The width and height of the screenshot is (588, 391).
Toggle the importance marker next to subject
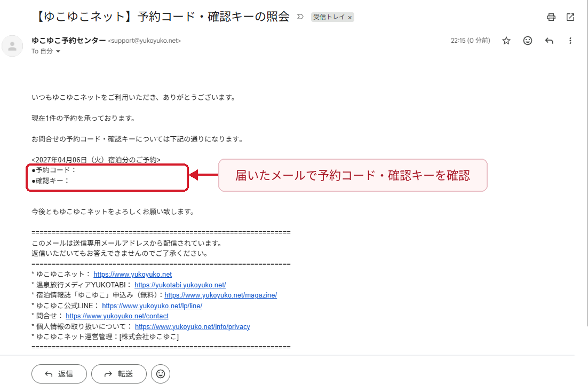click(x=300, y=17)
